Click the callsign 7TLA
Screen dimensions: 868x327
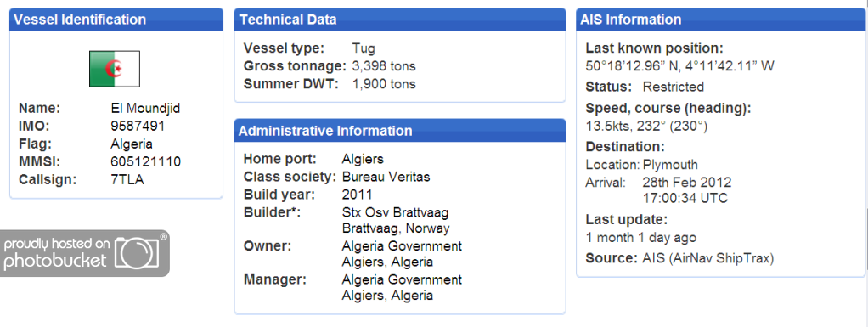tap(127, 179)
